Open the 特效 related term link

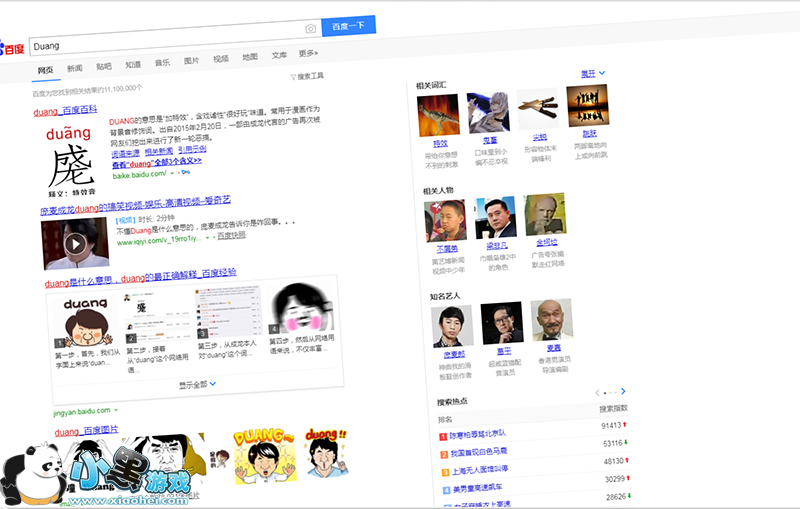pos(440,144)
